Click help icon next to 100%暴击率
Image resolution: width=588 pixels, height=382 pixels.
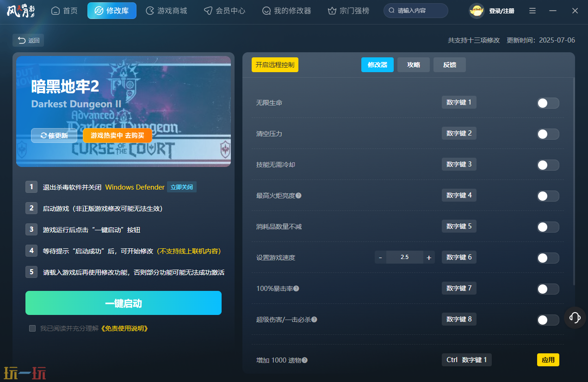(296, 289)
